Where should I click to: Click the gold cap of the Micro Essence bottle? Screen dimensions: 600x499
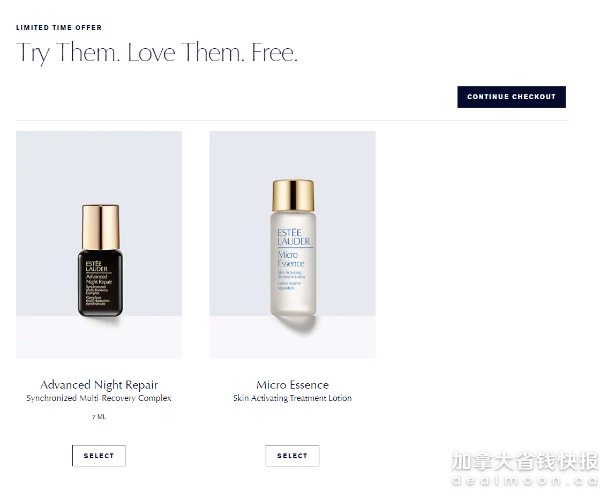click(293, 196)
